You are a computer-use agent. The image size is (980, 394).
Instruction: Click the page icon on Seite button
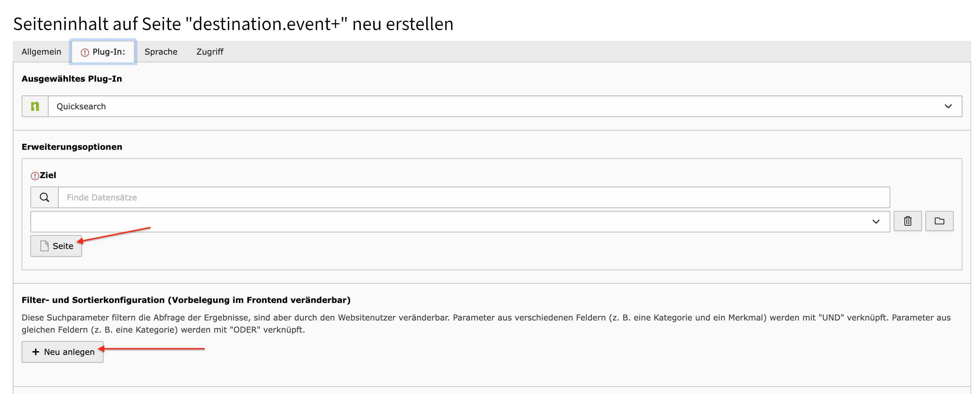tap(44, 246)
